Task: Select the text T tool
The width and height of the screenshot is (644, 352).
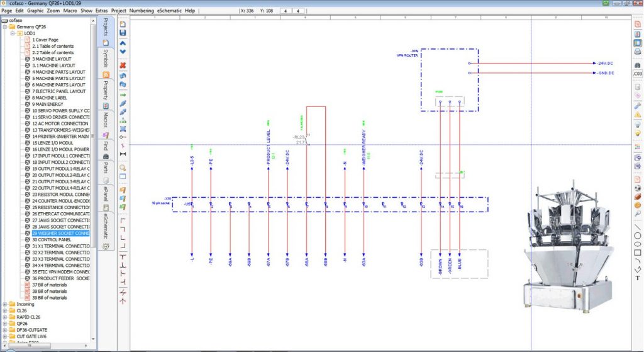Action: pos(637,278)
